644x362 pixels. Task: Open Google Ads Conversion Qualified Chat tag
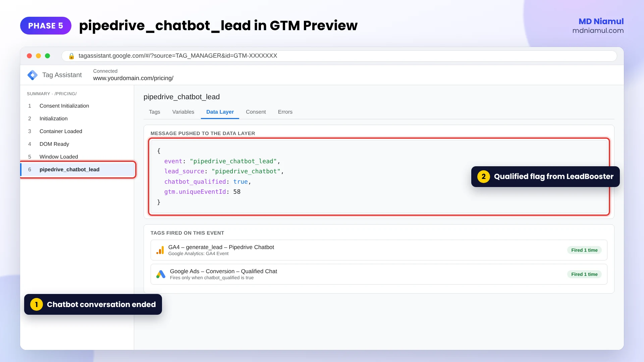[x=379, y=274]
